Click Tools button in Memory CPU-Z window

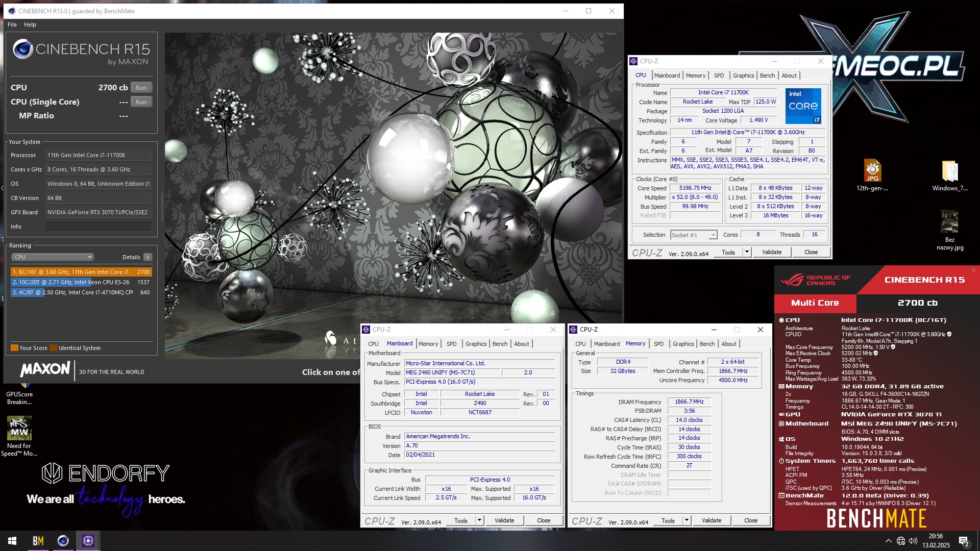click(668, 520)
